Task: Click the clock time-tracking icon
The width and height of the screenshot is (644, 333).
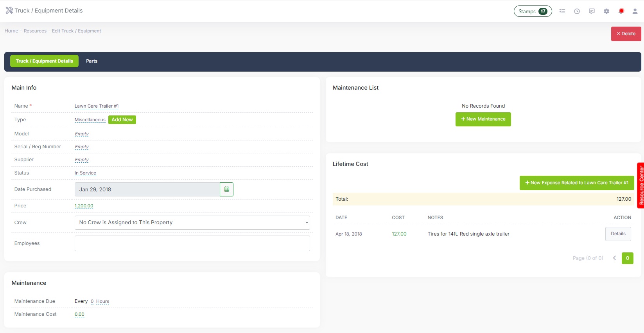Action: coord(577,11)
